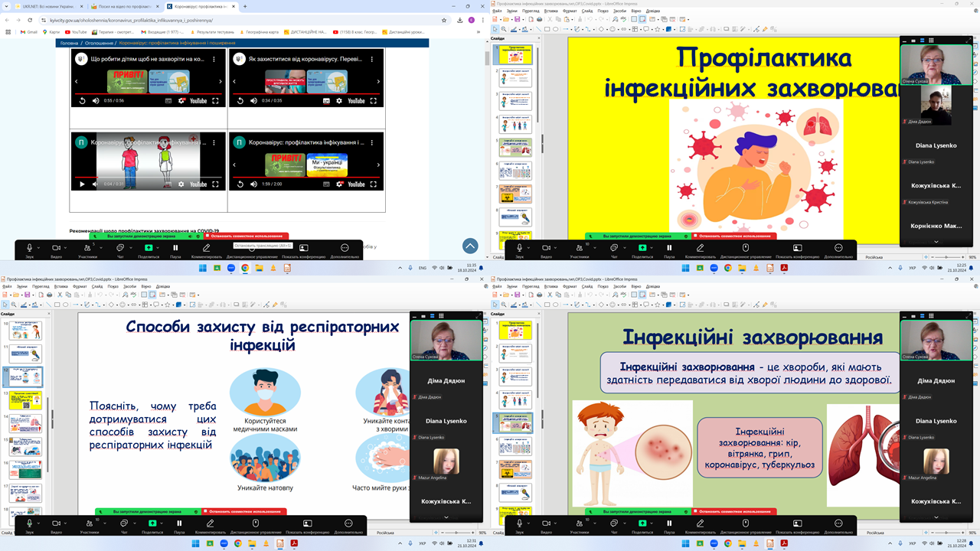
Task: Click Дистанционное управление in title slide window
Action: (x=746, y=251)
